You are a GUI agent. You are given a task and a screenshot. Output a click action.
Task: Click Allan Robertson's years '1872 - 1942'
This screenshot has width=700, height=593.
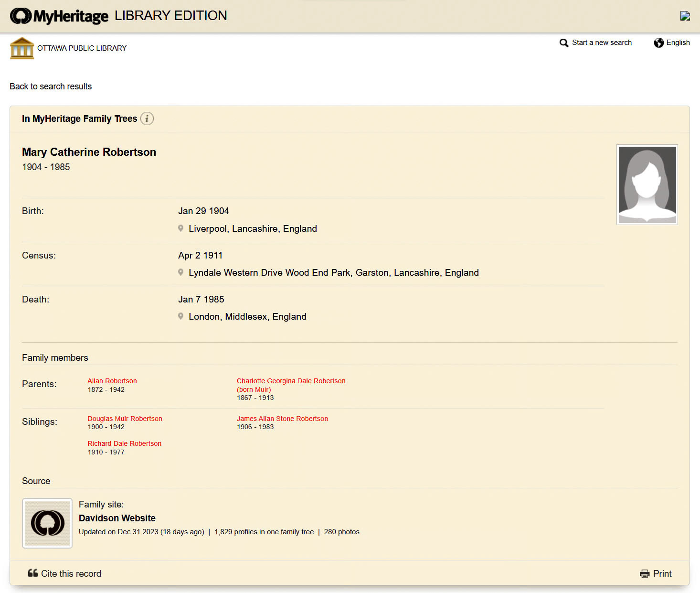click(x=106, y=389)
